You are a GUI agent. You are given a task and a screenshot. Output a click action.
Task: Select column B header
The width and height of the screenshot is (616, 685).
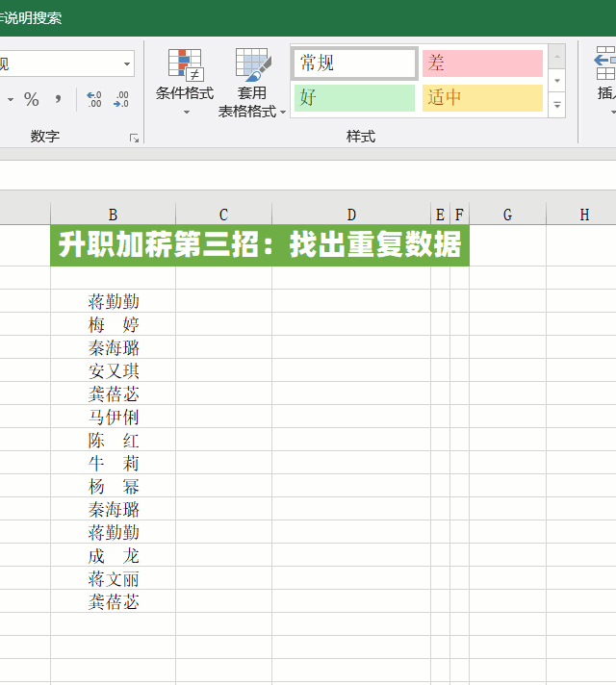point(113,214)
